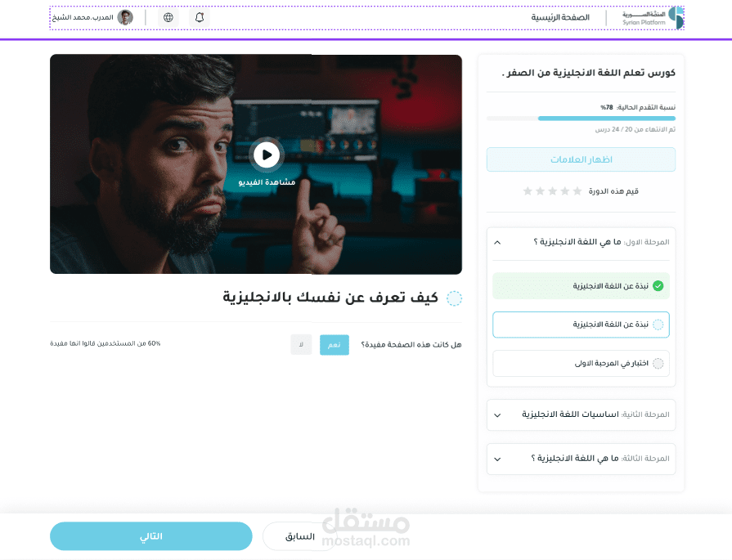Click the 60% users helpful statistic
This screenshot has height=560, width=732.
pos(105,343)
